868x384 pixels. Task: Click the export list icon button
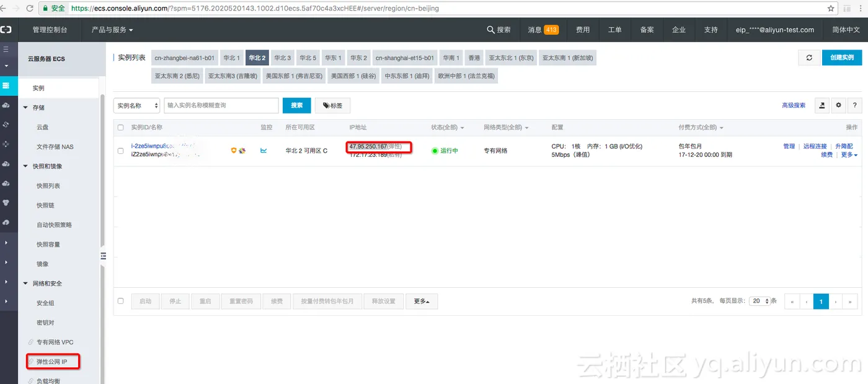[822, 105]
